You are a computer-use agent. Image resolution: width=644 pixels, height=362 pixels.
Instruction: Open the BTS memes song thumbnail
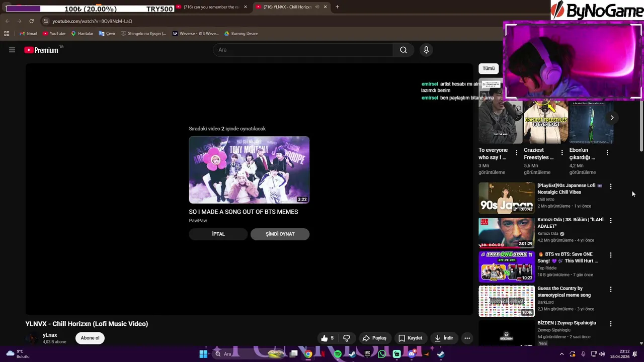[249, 170]
